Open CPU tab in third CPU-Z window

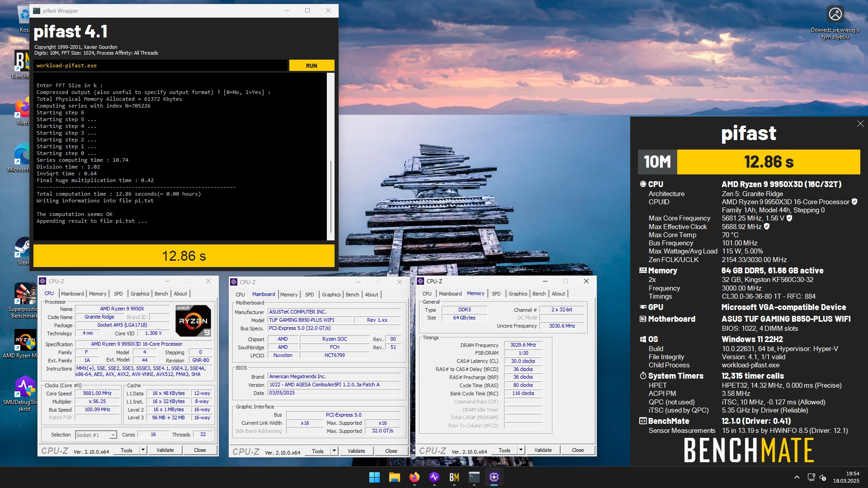427,294
